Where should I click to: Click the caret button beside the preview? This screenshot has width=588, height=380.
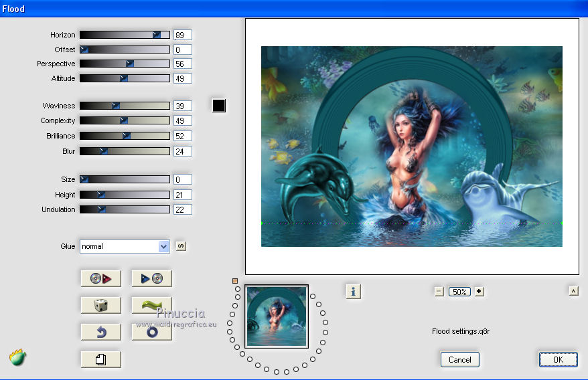pos(573,291)
